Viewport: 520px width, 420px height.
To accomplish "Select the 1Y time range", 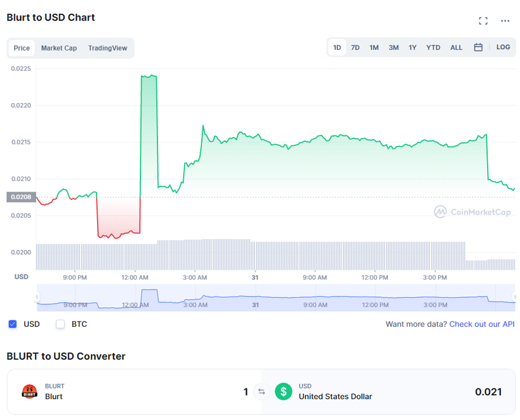I will pos(412,47).
